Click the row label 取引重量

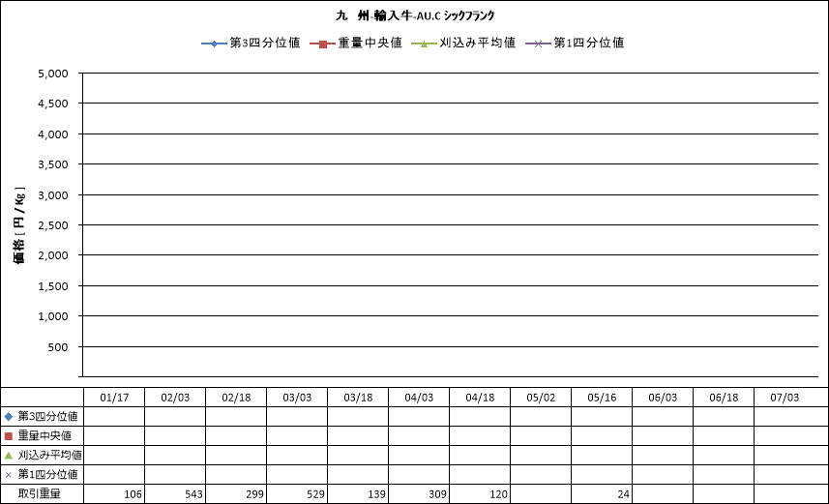(x=40, y=494)
